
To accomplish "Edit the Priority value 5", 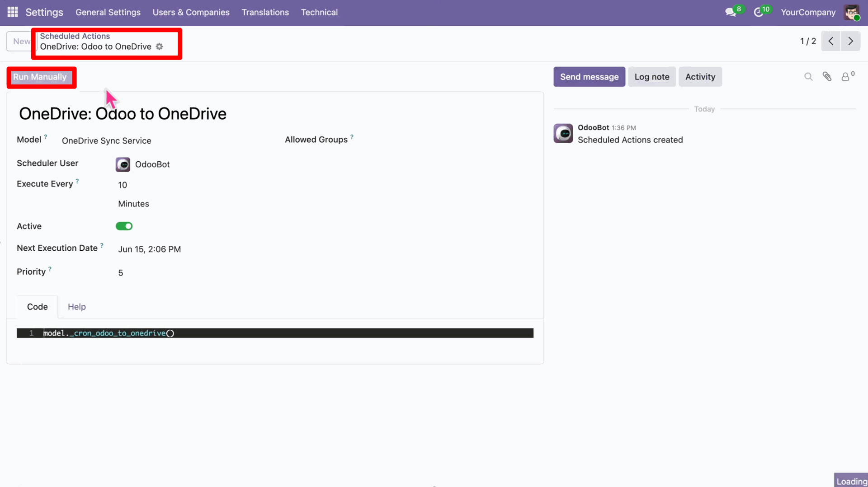I will click(121, 273).
